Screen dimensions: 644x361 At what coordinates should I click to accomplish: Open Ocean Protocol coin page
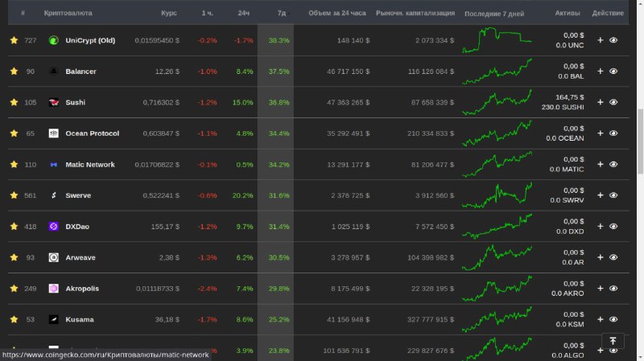[x=93, y=133]
